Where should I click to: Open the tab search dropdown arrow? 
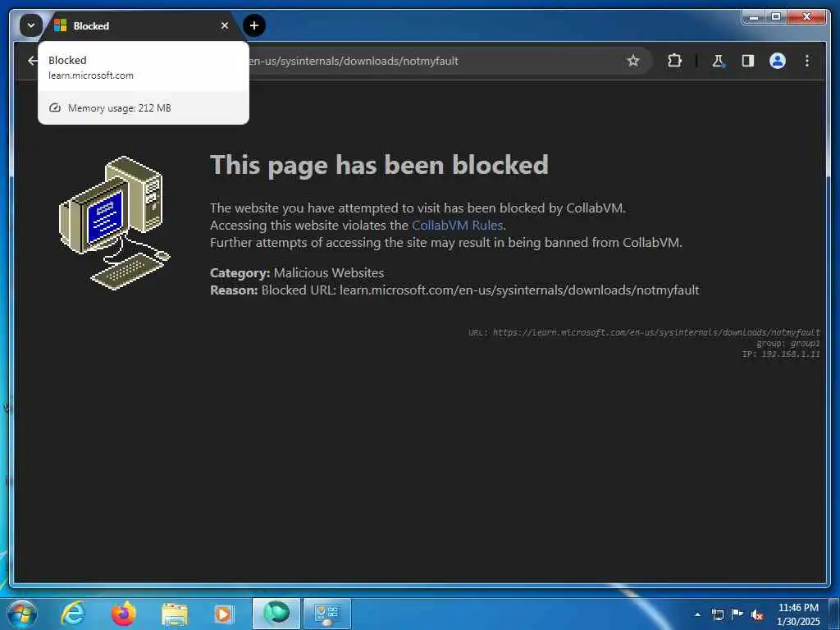[x=30, y=25]
